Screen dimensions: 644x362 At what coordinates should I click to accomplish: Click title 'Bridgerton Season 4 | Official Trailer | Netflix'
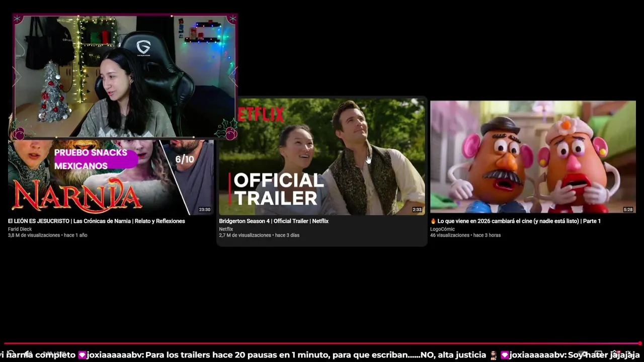(x=274, y=221)
